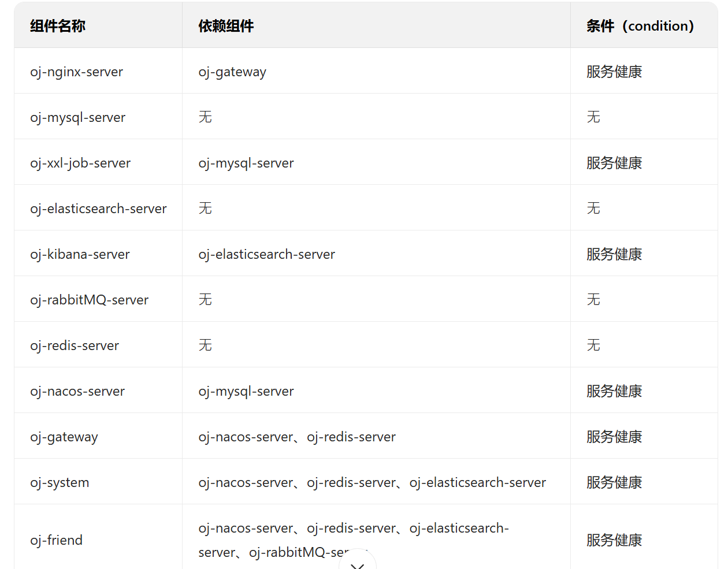728x569 pixels.
Task: Click oj-elasticsearch-server dependency in oj-kibana-server row
Action: [x=266, y=254]
